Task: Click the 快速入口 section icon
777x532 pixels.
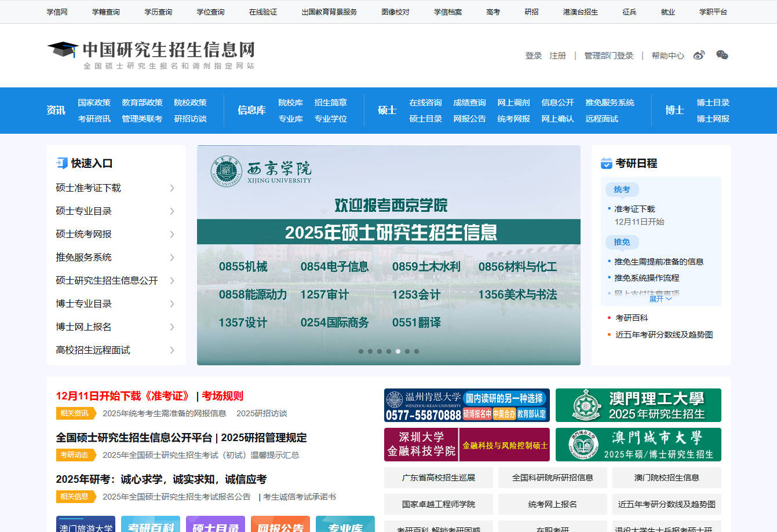Action: [x=62, y=163]
